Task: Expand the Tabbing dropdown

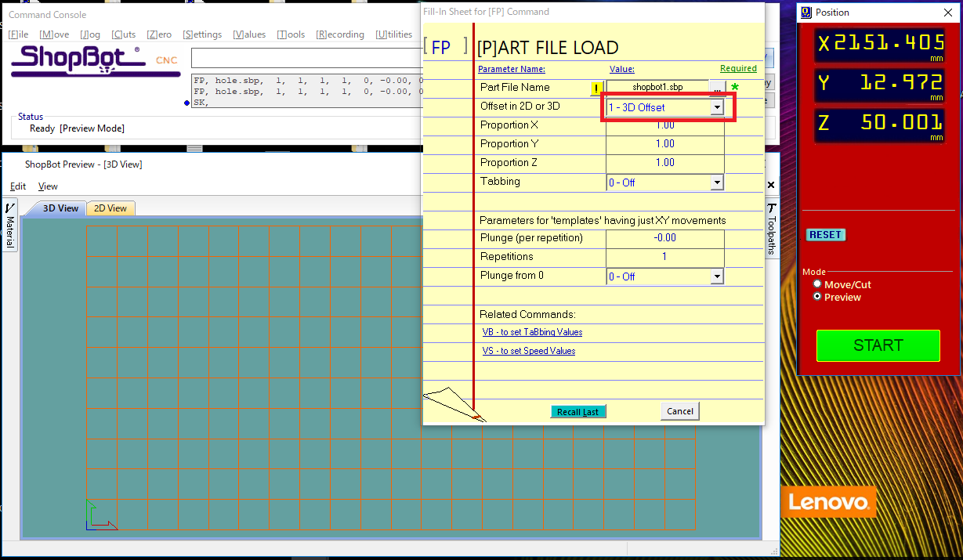Action: click(716, 182)
